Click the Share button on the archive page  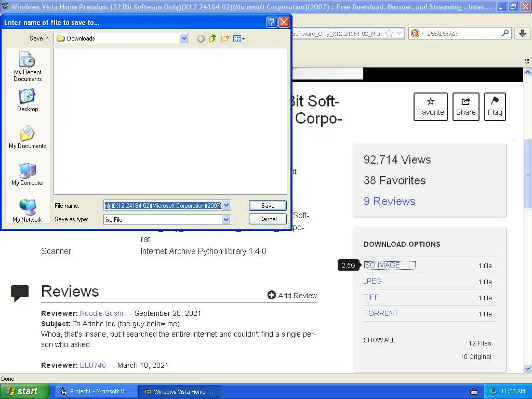click(466, 107)
